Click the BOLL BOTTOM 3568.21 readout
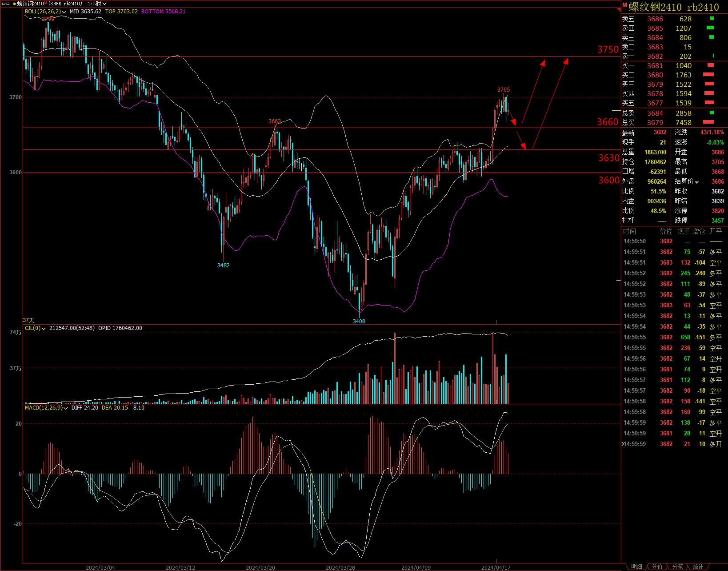Viewport: 728px width, 571px height. 163,12
